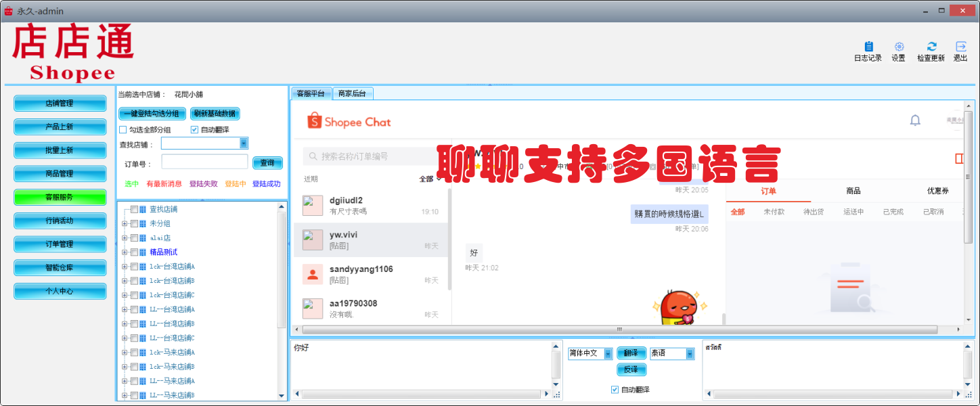Click the search magnifier in Shopee Chat
The width and height of the screenshot is (980, 406).
pos(313,156)
